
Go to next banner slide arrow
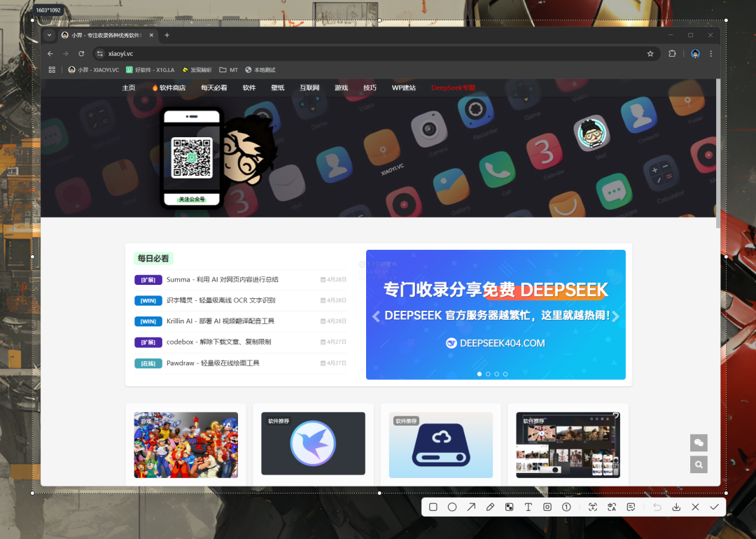616,316
